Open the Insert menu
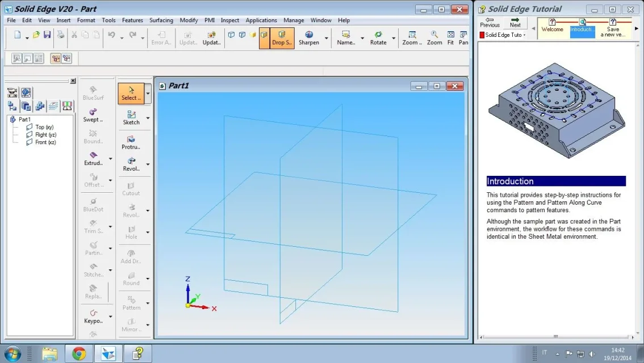The image size is (644, 363). point(63,20)
